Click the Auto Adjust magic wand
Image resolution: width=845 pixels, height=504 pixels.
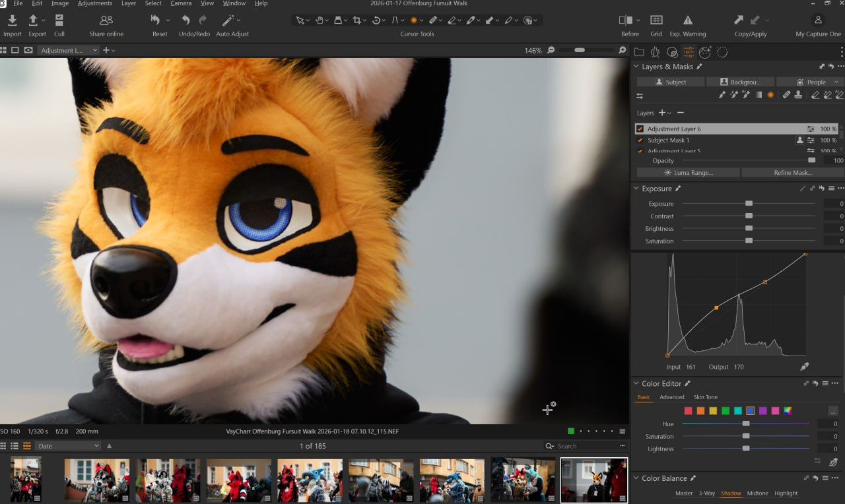click(x=228, y=20)
